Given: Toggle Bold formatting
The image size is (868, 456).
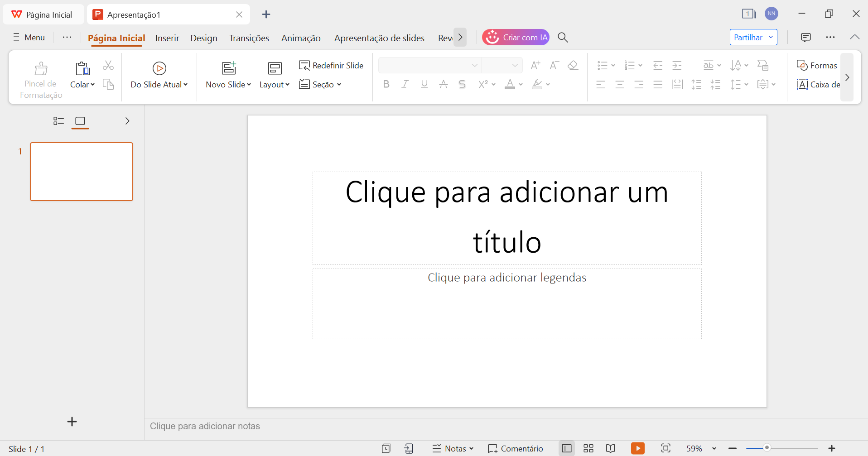Looking at the screenshot, I should (x=386, y=84).
